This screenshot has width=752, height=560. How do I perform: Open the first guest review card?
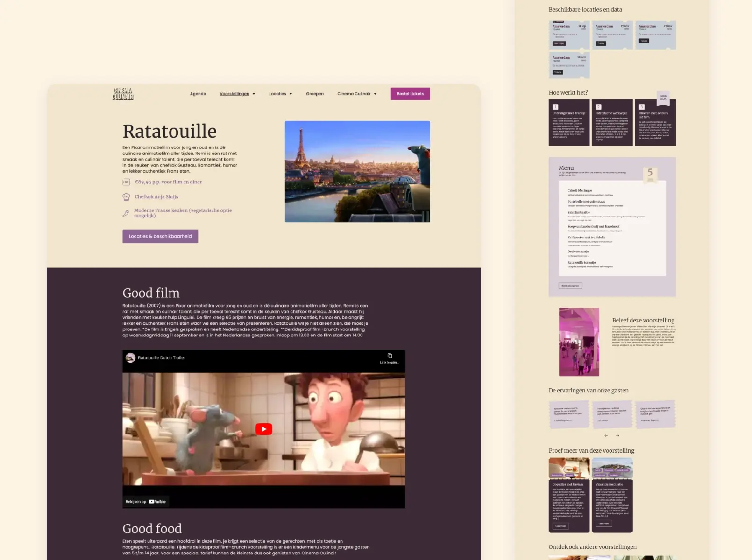569,414
